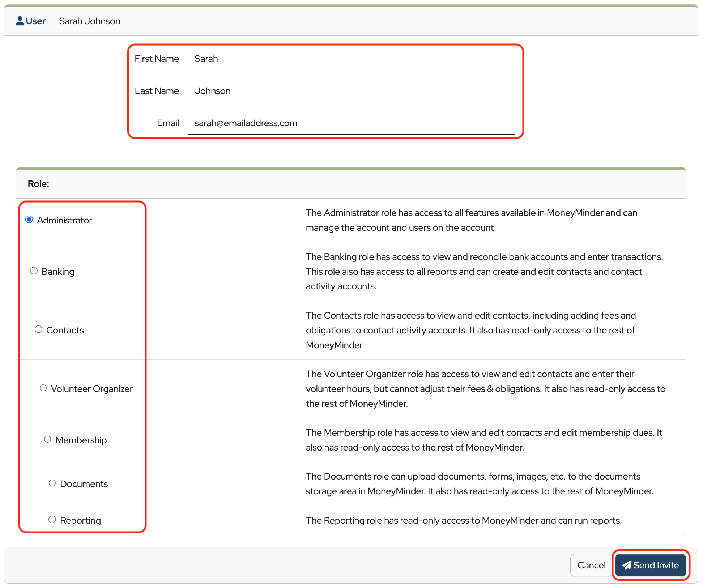
Task: Select the Contacts role radio button
Action: coord(39,329)
